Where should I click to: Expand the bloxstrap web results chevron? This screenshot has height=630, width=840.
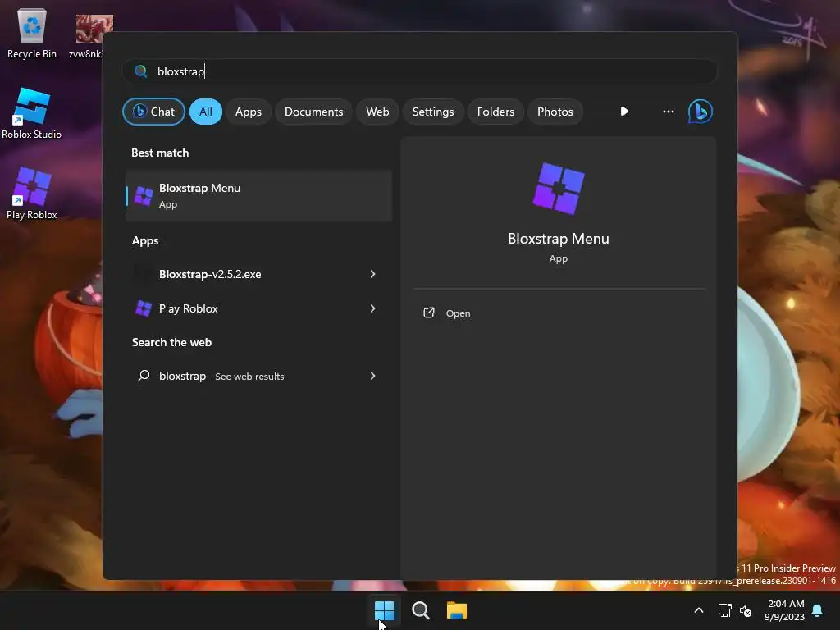[373, 376]
